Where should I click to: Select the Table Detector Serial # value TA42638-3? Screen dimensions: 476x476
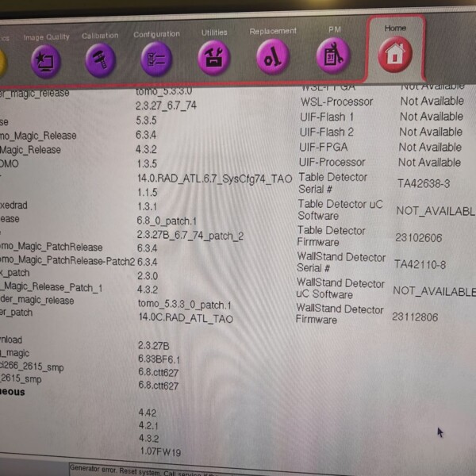point(424,184)
